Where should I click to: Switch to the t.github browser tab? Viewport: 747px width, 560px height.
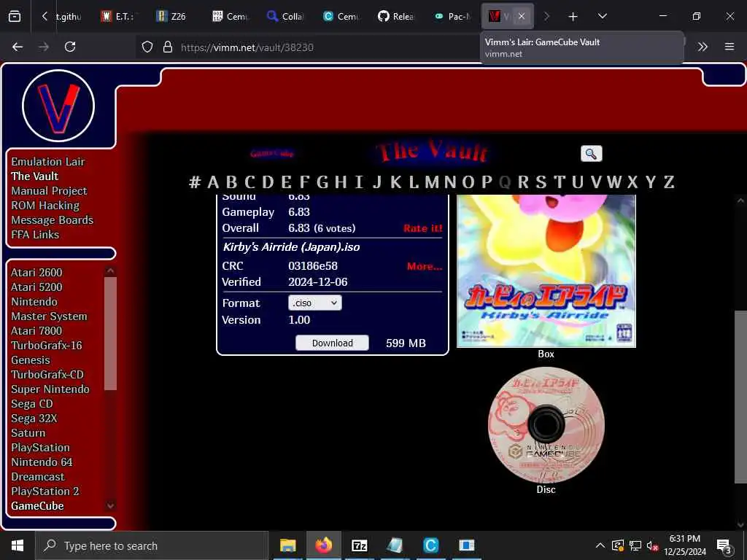coord(68,16)
